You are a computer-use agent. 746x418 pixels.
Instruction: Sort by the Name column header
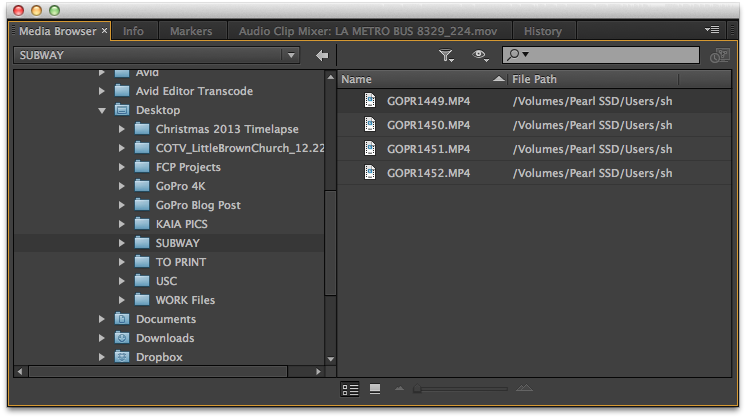coord(422,79)
